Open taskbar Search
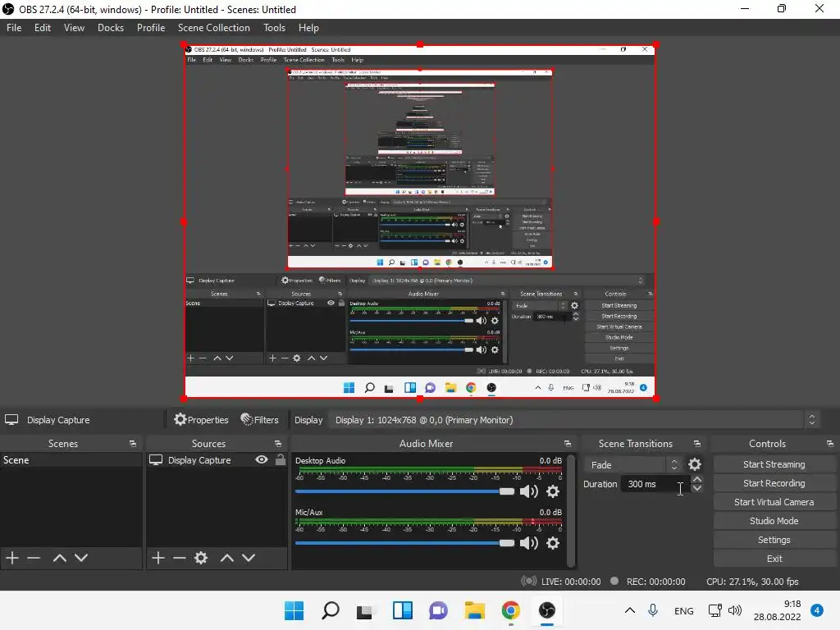Image resolution: width=840 pixels, height=630 pixels. click(331, 610)
